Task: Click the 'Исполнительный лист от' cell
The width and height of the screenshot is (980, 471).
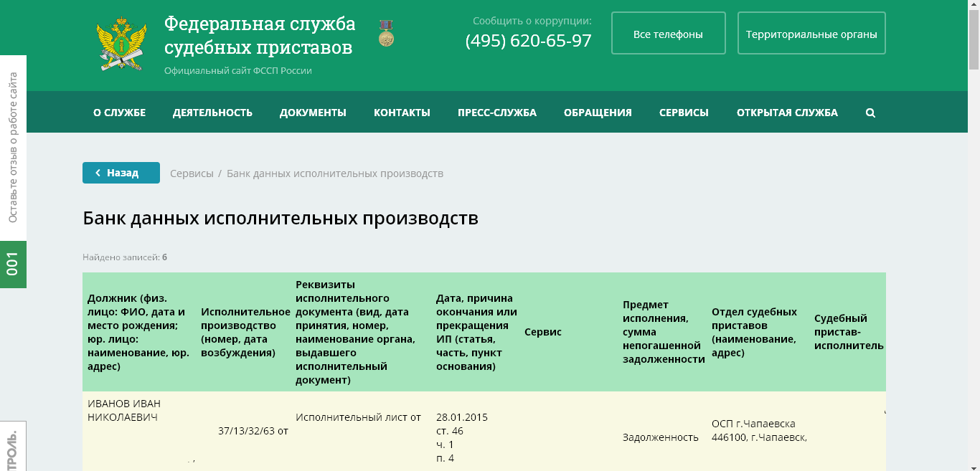Action: [358, 417]
